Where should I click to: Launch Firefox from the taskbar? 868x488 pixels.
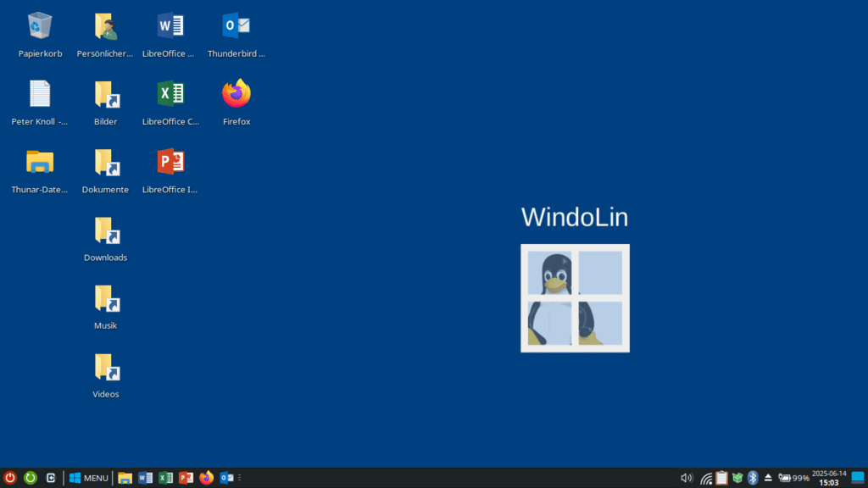tap(207, 478)
